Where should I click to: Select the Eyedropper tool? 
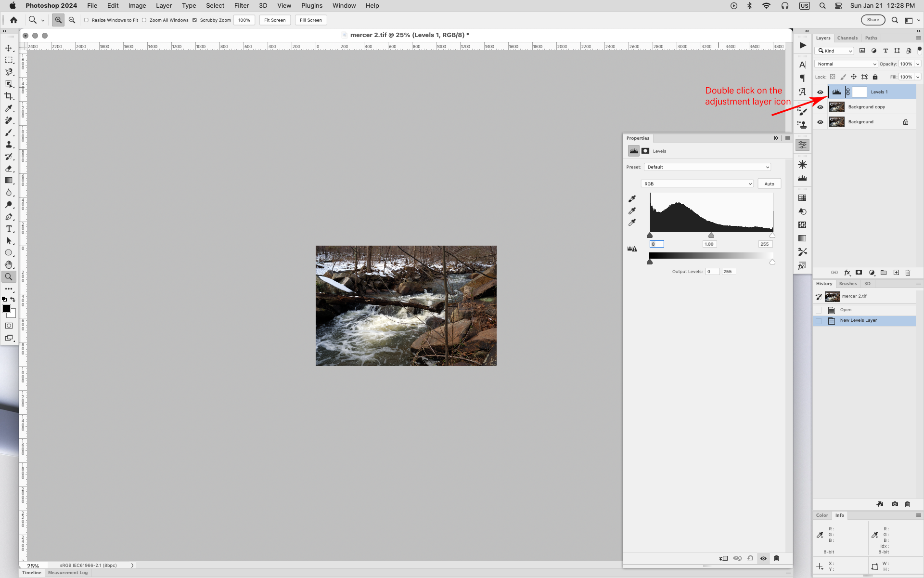pos(9,108)
